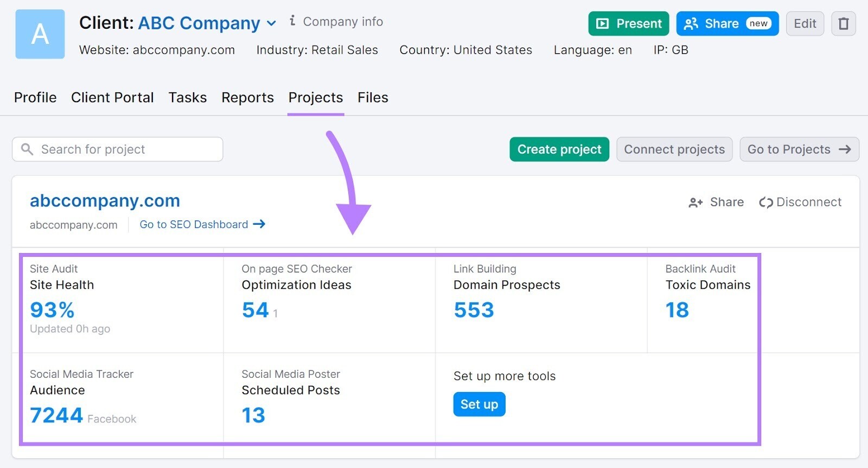Click Connect projects button
The height and width of the screenshot is (468, 868).
pyautogui.click(x=674, y=149)
